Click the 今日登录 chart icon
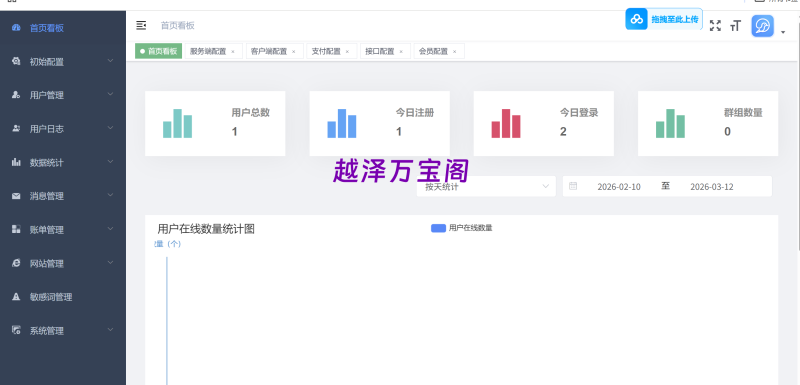 click(x=506, y=123)
